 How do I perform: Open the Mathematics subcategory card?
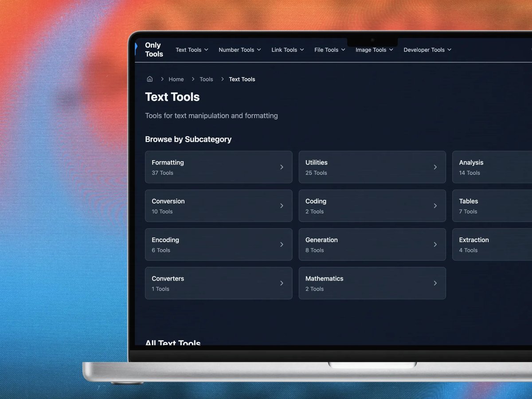coord(372,283)
